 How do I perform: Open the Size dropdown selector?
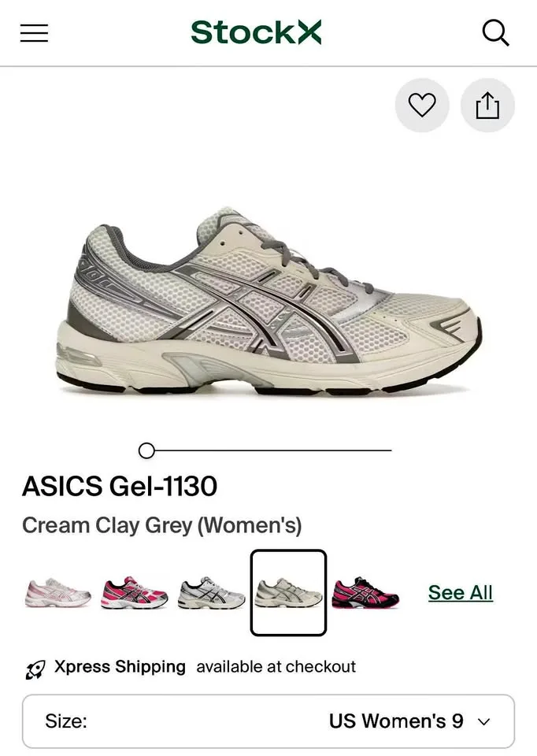pos(268,721)
